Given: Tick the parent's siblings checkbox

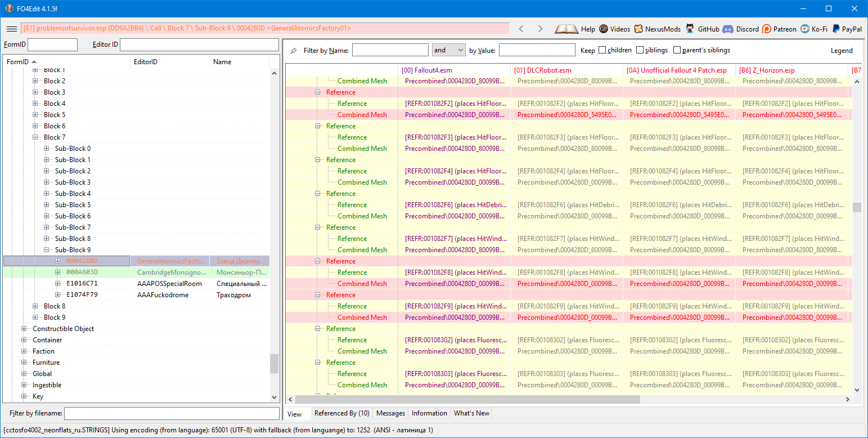Looking at the screenshot, I should pyautogui.click(x=677, y=50).
